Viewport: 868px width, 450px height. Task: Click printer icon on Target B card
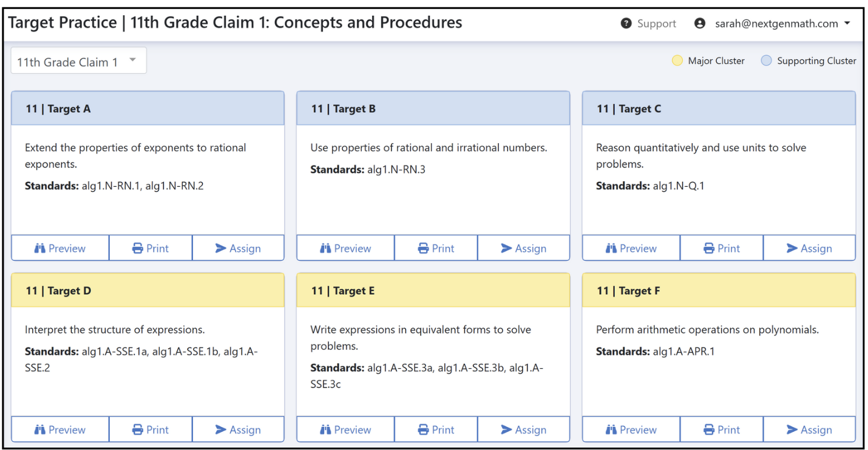[x=424, y=248]
